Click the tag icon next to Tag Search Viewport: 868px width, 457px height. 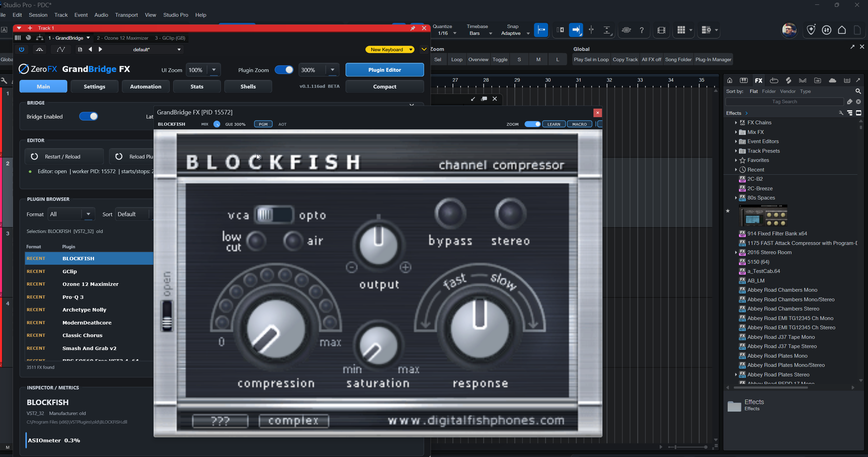(850, 101)
